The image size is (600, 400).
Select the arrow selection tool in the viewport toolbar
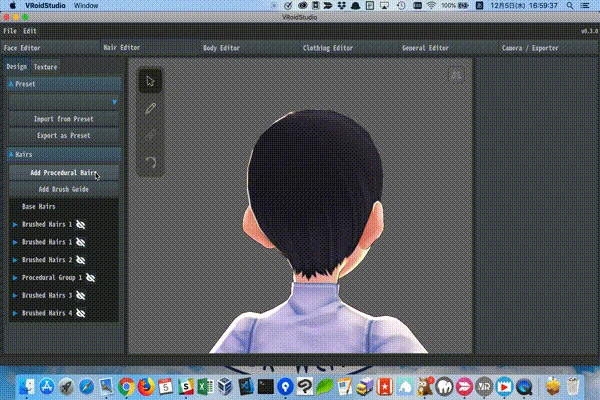[x=150, y=81]
